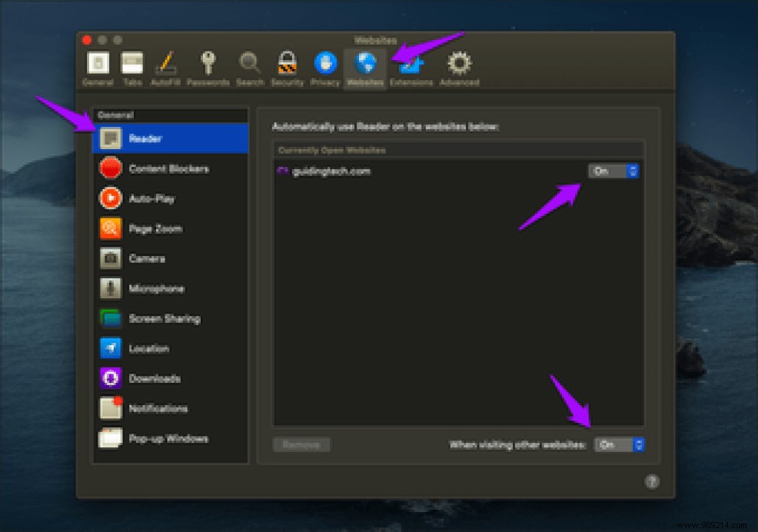Click the Remove button

coord(303,444)
